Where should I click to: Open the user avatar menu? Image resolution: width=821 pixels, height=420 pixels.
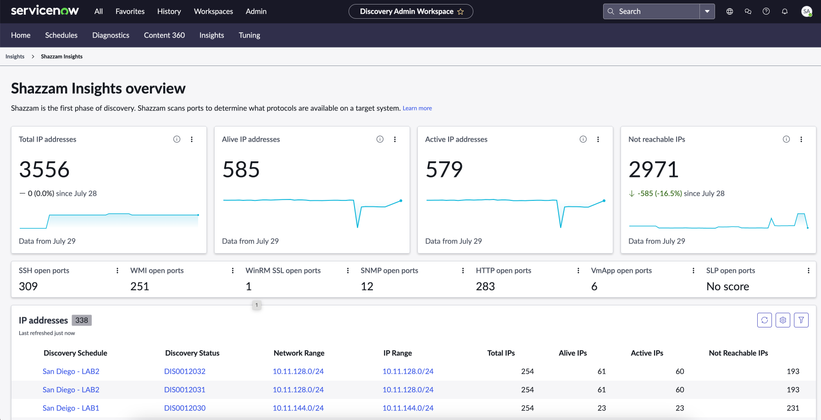coord(806,12)
